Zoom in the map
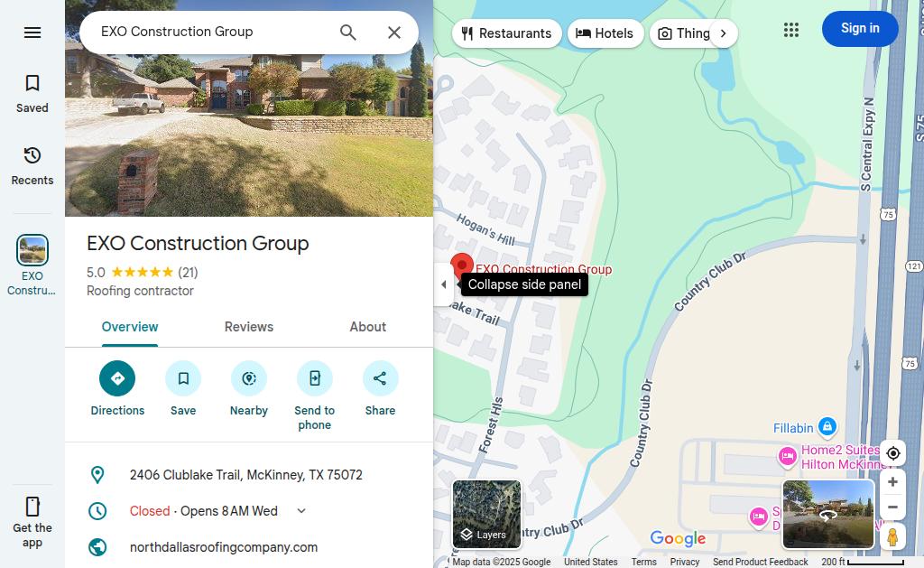 tap(892, 482)
